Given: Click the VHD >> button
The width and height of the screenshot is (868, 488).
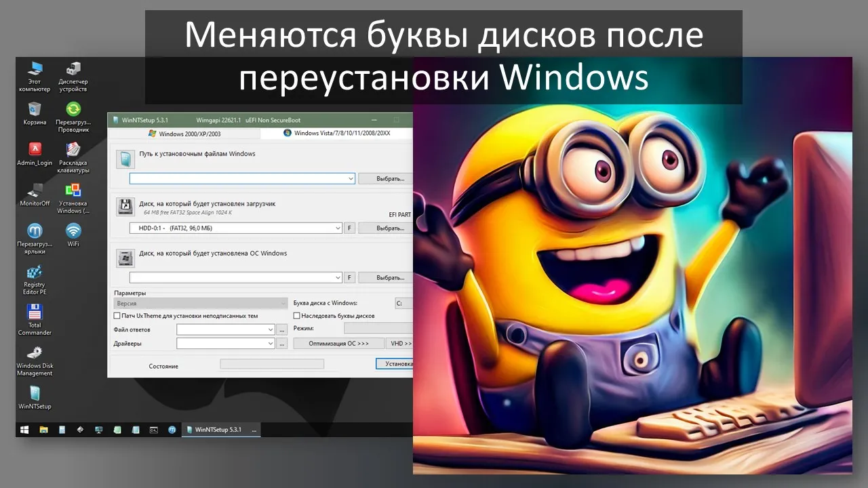Looking at the screenshot, I should pos(400,344).
